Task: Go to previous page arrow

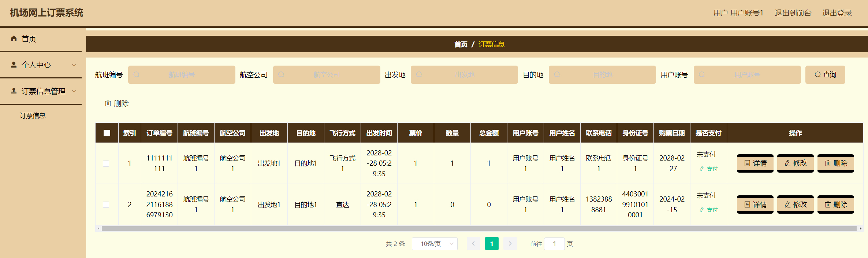Action: click(x=473, y=244)
